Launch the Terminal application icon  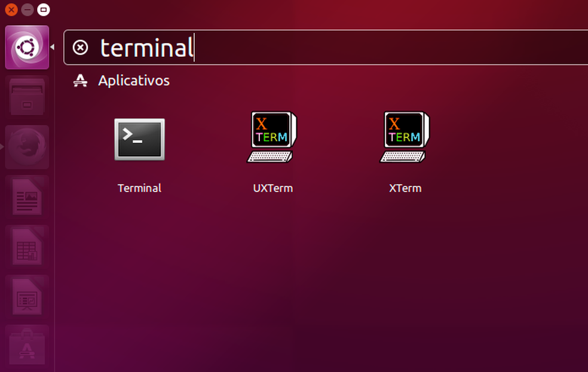coord(139,139)
